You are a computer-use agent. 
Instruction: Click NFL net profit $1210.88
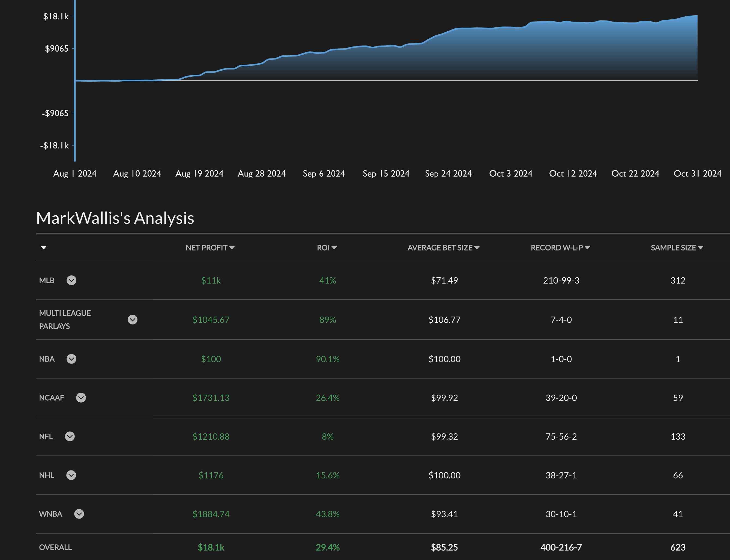click(211, 436)
